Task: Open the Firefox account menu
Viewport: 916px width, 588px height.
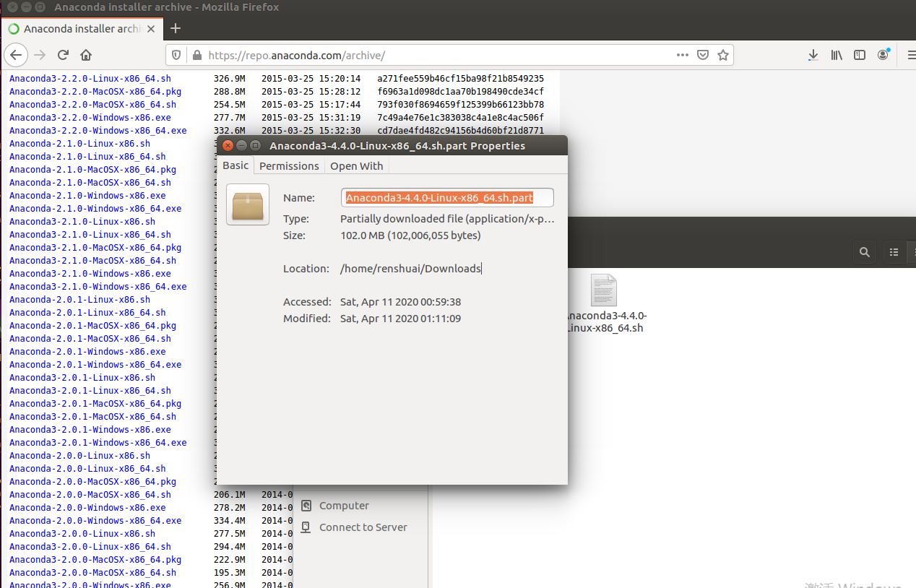Action: point(883,54)
